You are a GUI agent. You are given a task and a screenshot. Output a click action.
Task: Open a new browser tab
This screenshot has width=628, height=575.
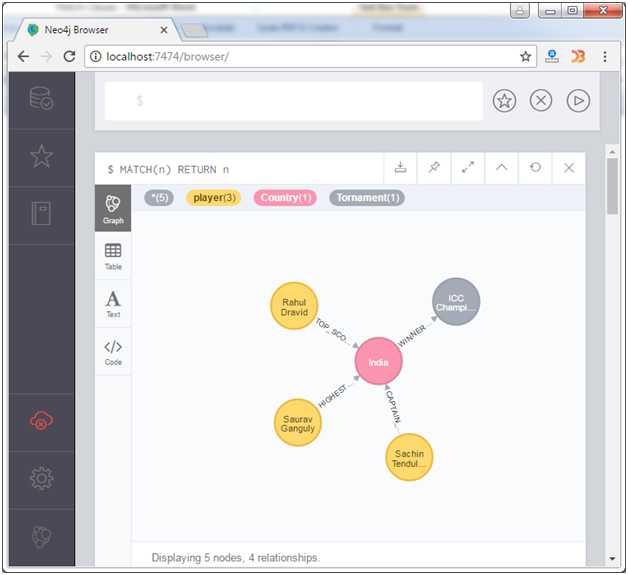(x=195, y=30)
